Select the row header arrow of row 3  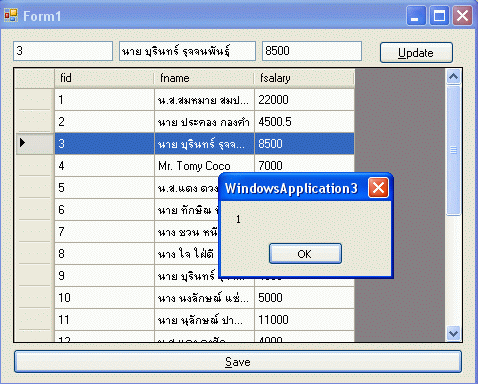pyautogui.click(x=35, y=144)
